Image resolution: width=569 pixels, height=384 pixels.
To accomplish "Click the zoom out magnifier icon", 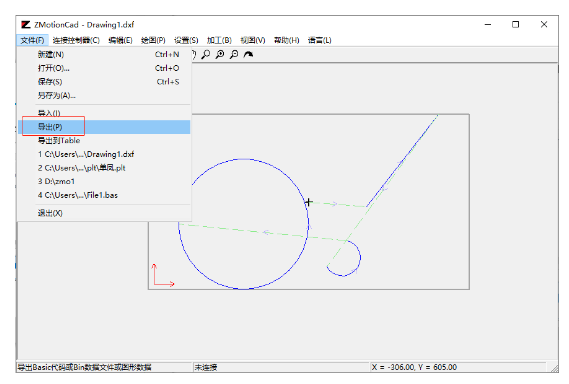I will tap(234, 54).
